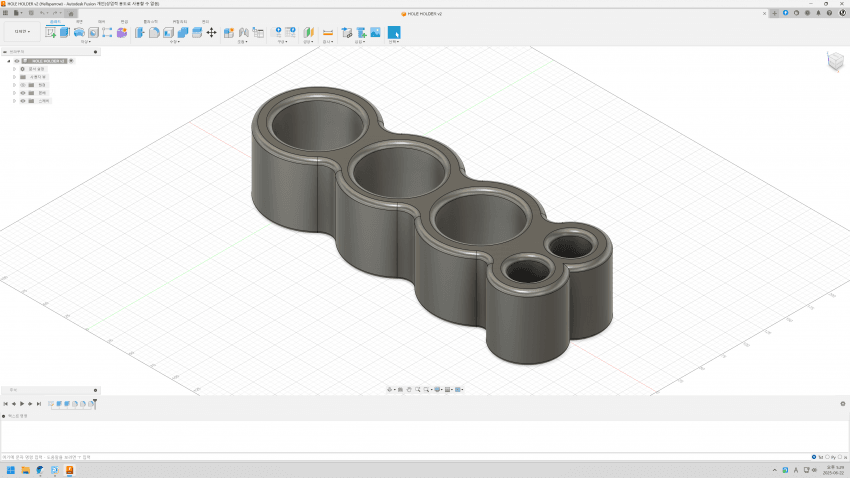Select the Offset Plane construct tool
The height and width of the screenshot is (478, 850).
click(x=308, y=33)
